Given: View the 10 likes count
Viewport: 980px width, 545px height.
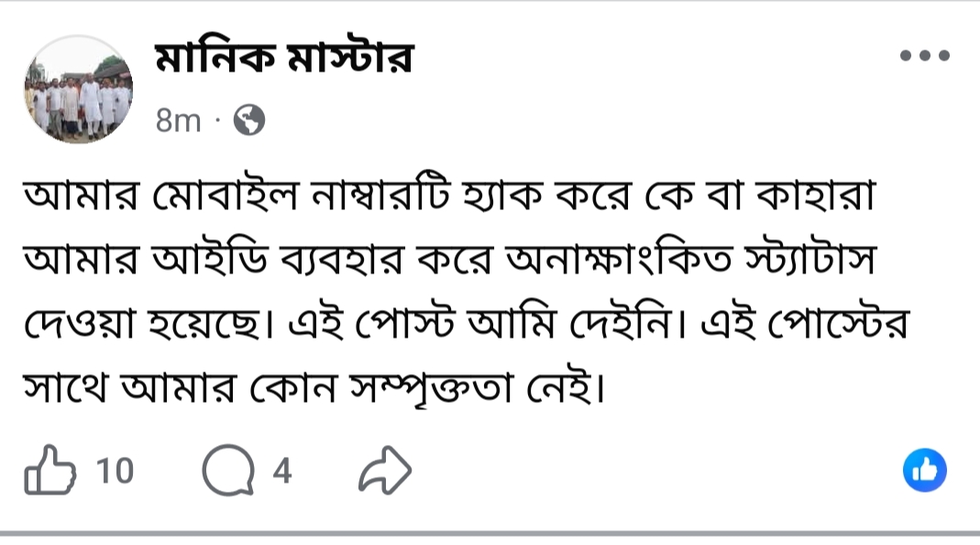Looking at the screenshot, I should coord(116,473).
